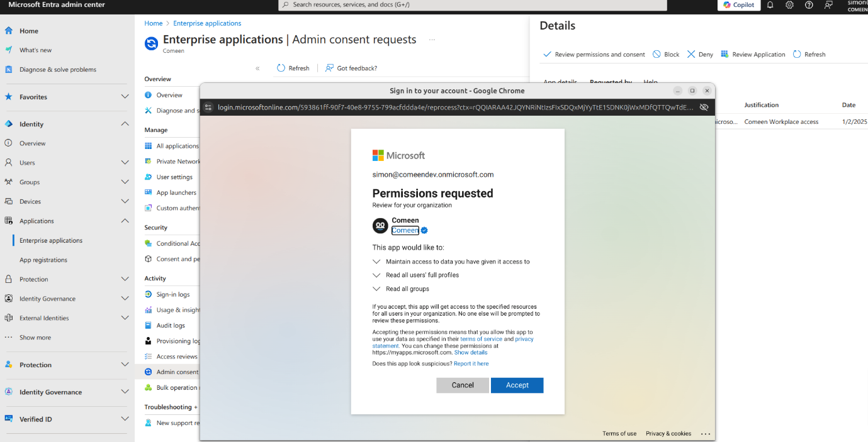Open the Copilot button in the header
Viewport: 868px width, 442px height.
tap(739, 5)
